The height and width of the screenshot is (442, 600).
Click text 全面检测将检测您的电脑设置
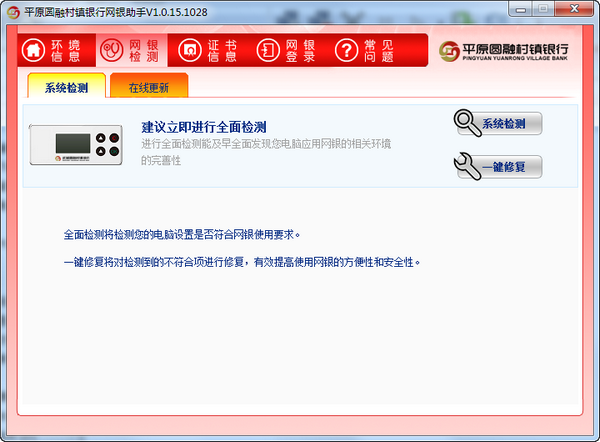(182, 234)
